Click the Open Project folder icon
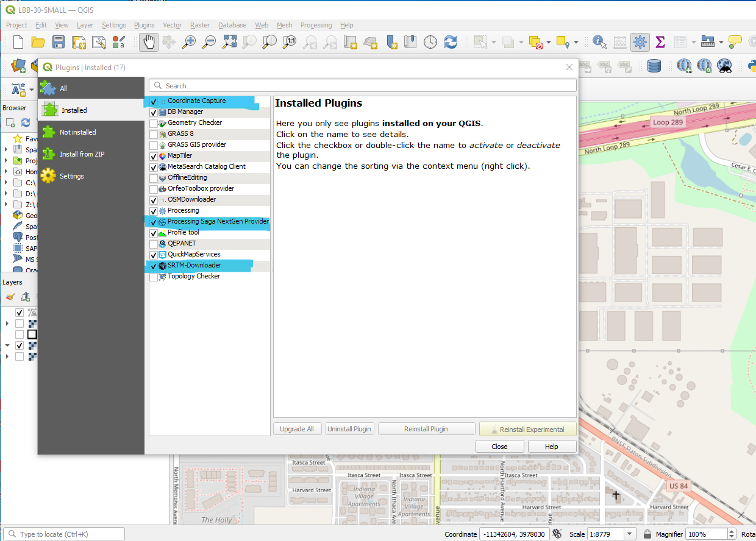 click(38, 42)
